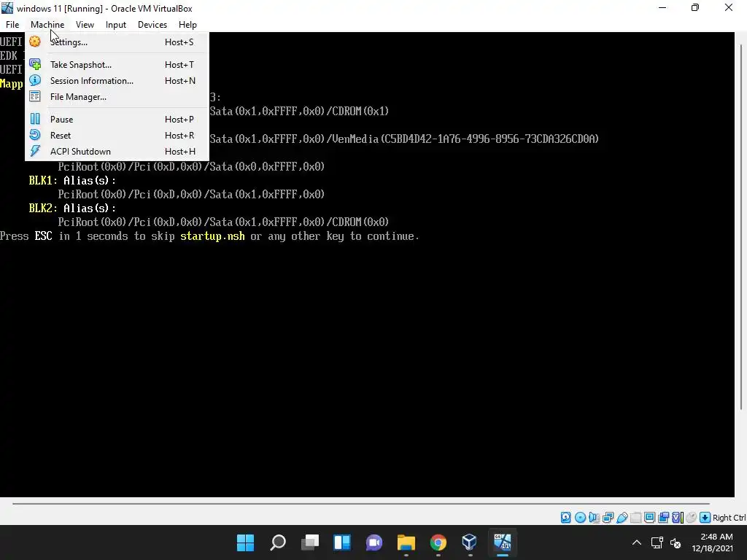Click the ACPI Shutdown lightning icon

[35, 152]
